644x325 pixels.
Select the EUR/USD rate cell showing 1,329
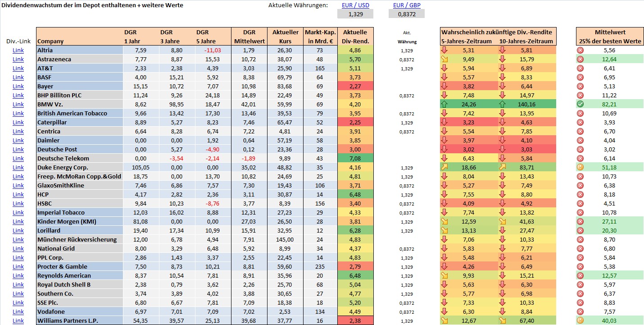(x=355, y=14)
